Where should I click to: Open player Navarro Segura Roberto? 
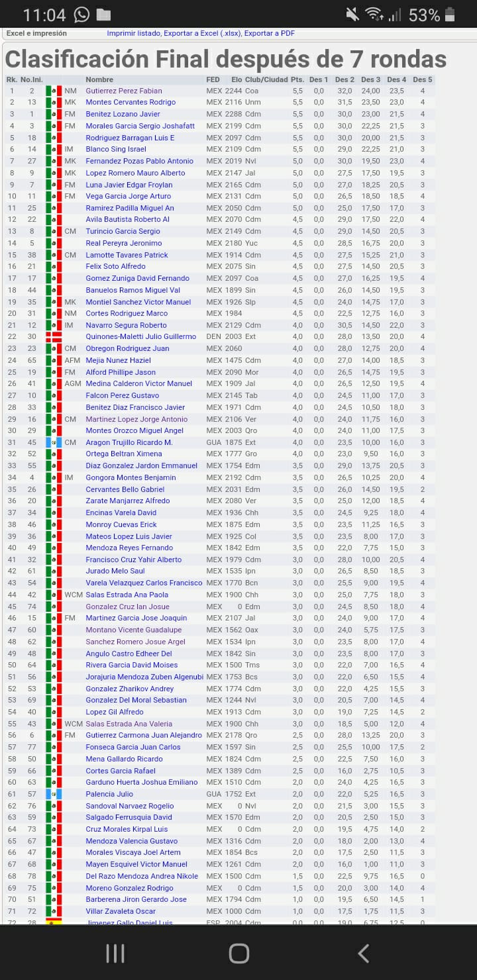126,325
